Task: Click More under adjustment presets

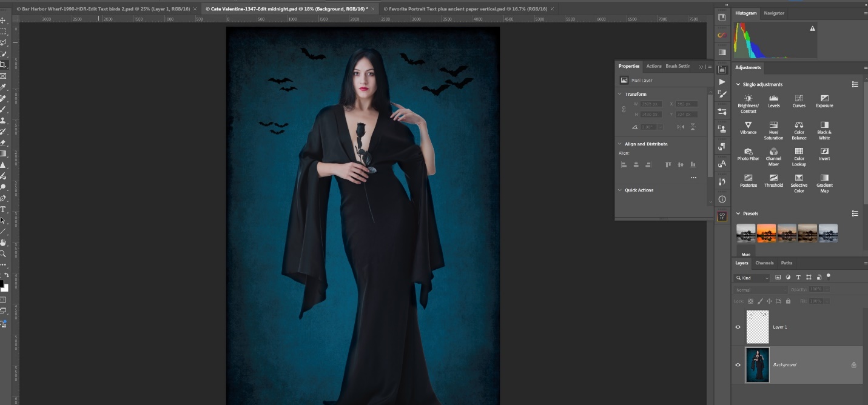Action: pos(745,254)
